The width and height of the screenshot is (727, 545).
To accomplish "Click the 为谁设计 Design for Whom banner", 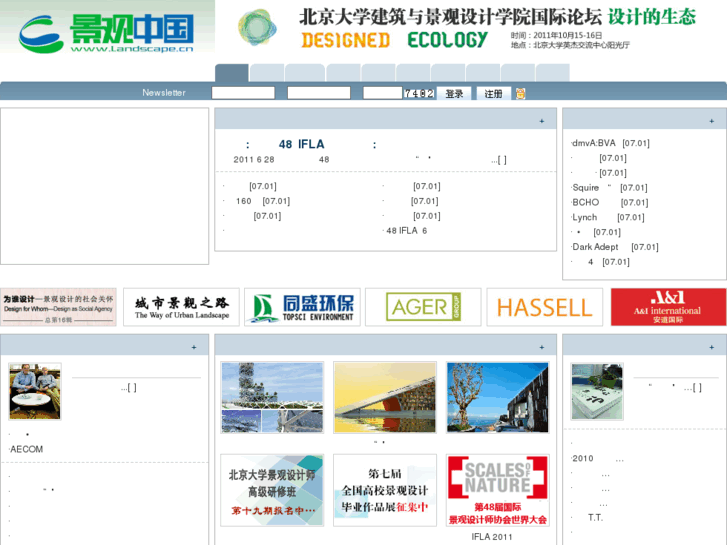I will click(x=58, y=307).
